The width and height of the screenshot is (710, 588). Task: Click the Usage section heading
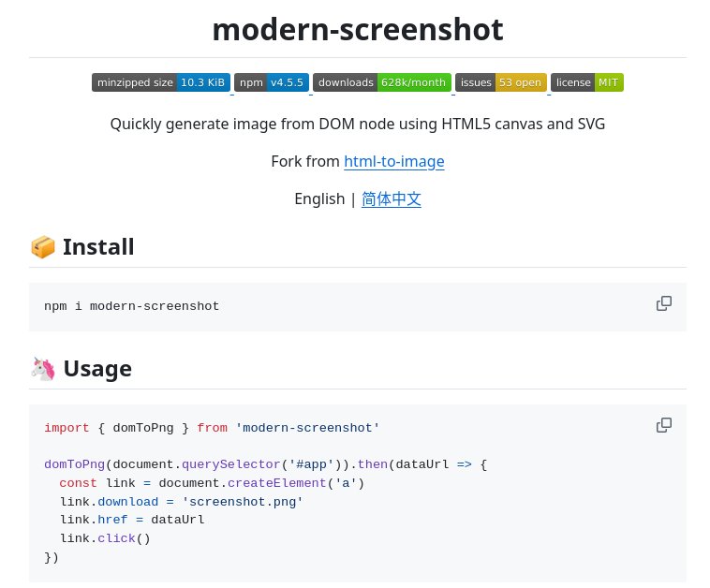(97, 369)
